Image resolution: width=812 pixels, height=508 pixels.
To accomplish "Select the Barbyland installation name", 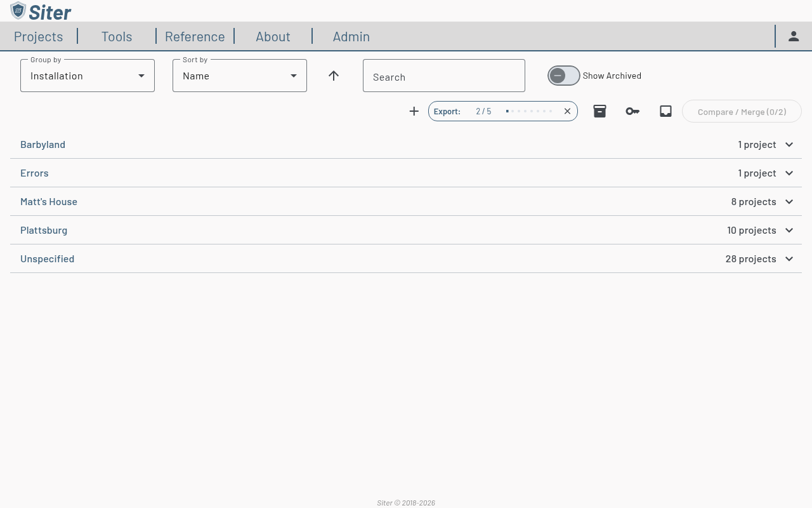I will coord(43,144).
